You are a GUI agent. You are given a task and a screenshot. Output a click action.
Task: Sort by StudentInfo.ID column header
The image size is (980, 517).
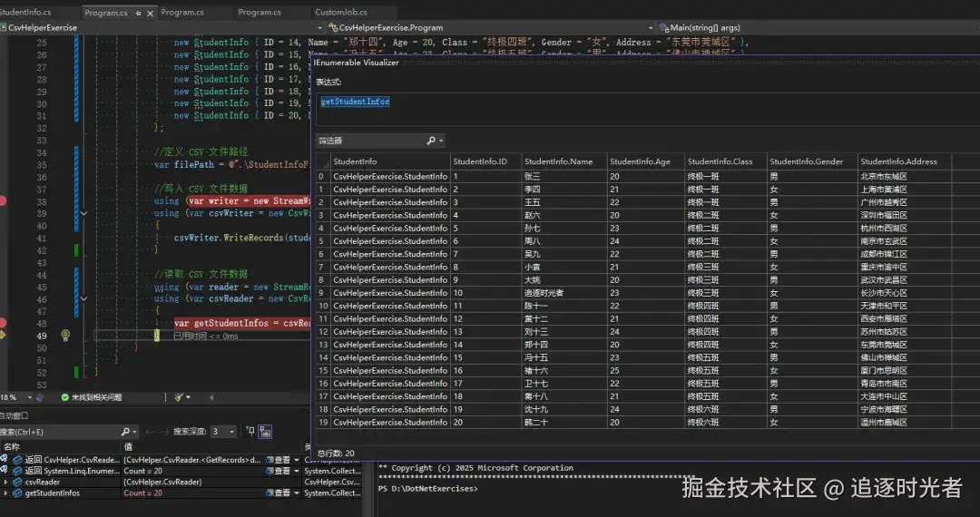click(x=485, y=161)
